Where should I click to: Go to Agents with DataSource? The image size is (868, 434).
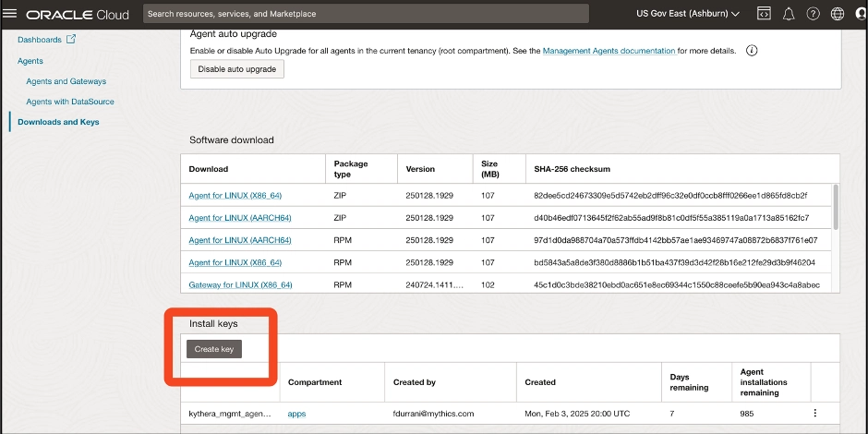pos(70,102)
